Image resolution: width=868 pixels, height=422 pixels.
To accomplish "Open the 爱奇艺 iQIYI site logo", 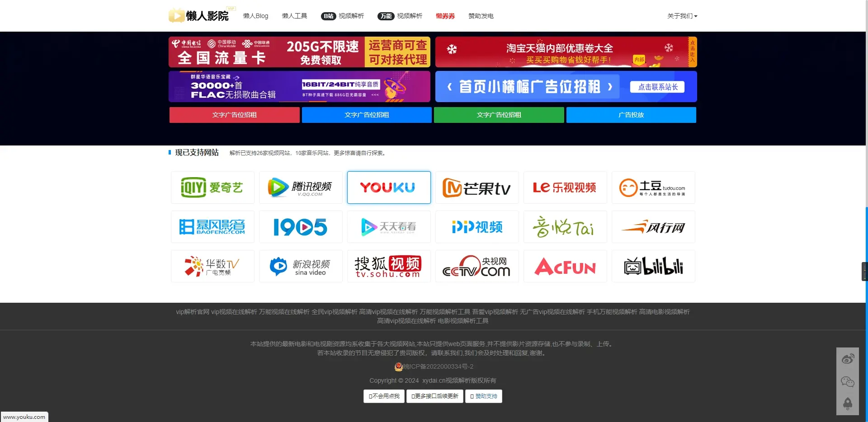I will (212, 188).
